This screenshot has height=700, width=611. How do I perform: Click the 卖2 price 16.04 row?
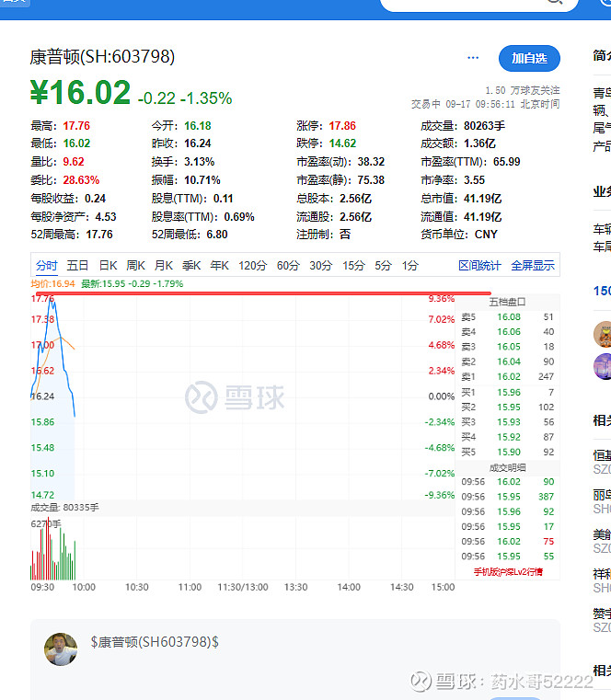507,361
